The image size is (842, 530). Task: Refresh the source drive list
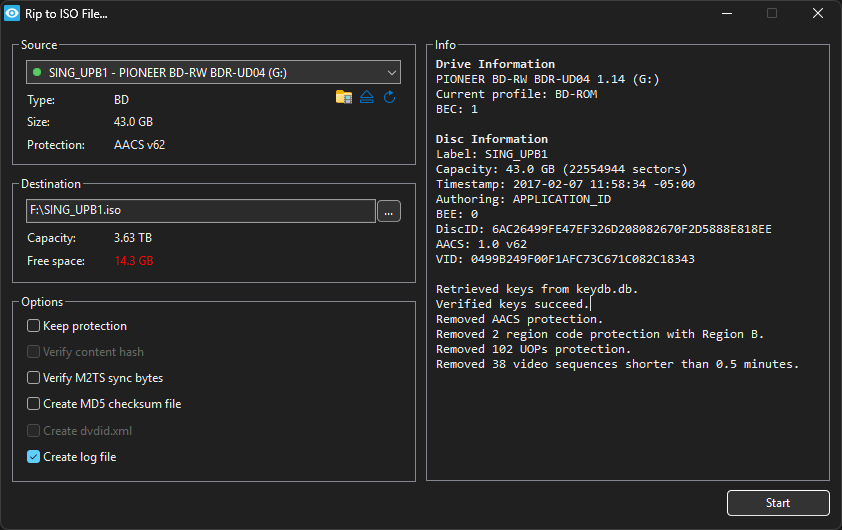390,97
